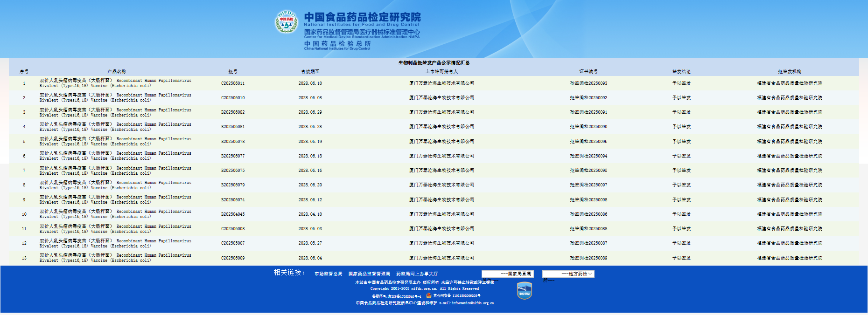The image size is (868, 315).
Task: Select batch number B202504045
Action: (x=233, y=214)
